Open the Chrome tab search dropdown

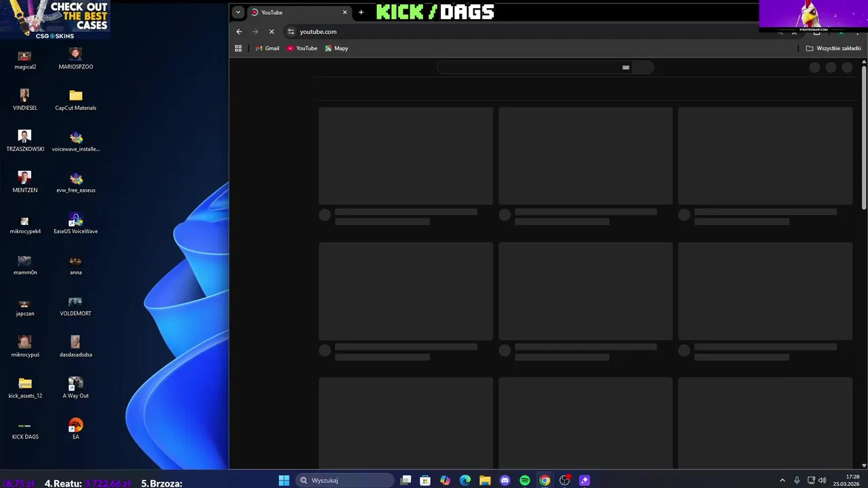(238, 12)
